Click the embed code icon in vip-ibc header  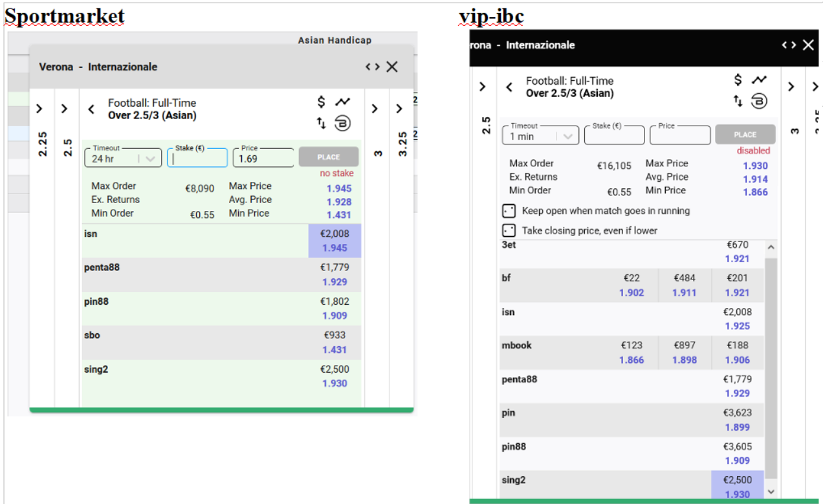point(789,45)
